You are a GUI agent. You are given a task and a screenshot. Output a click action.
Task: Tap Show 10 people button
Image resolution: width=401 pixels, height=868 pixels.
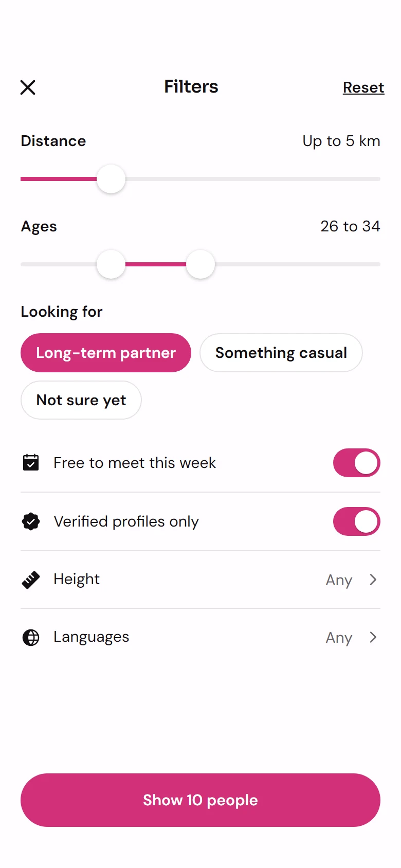(200, 800)
